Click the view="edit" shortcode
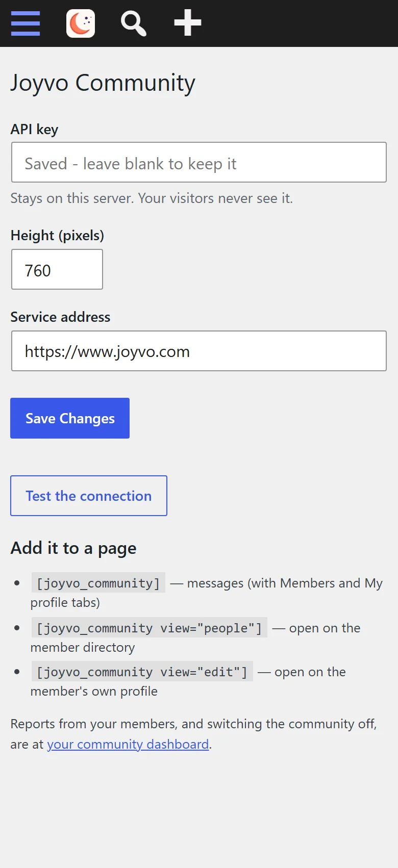Viewport: 398px width, 868px height. 142,672
